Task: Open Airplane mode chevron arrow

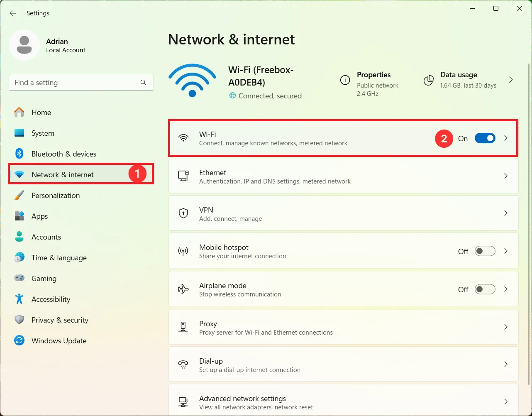Action: pyautogui.click(x=506, y=289)
